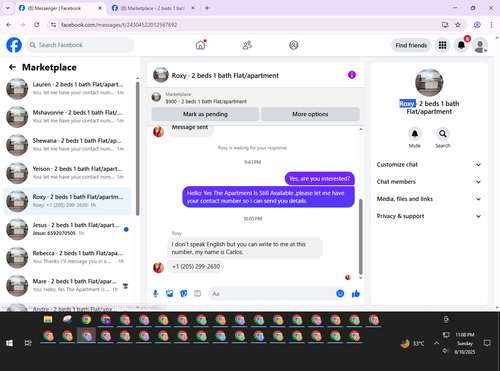Screen dimensions: 500x371
Task: View site information icon in address bar
Action: [x=53, y=25]
